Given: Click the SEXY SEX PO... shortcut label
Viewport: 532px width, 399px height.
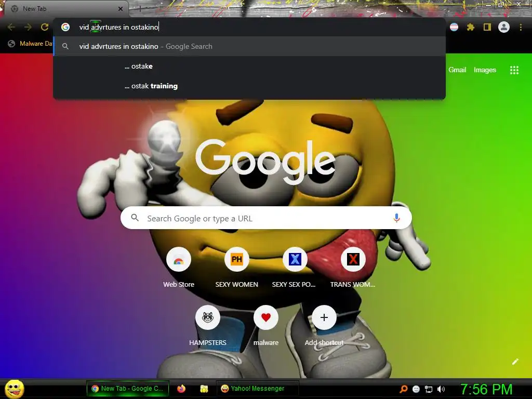Looking at the screenshot, I should tap(294, 285).
